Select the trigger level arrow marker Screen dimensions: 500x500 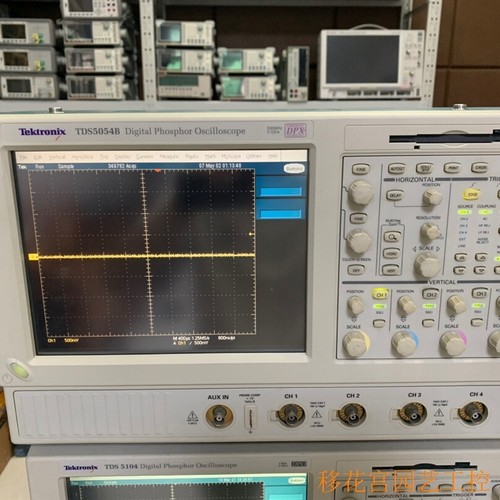pyautogui.click(x=251, y=234)
